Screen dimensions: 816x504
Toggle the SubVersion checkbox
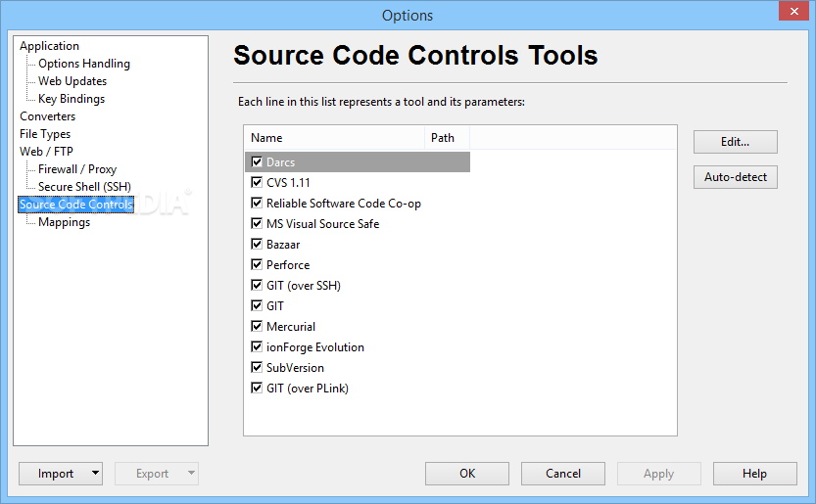257,368
